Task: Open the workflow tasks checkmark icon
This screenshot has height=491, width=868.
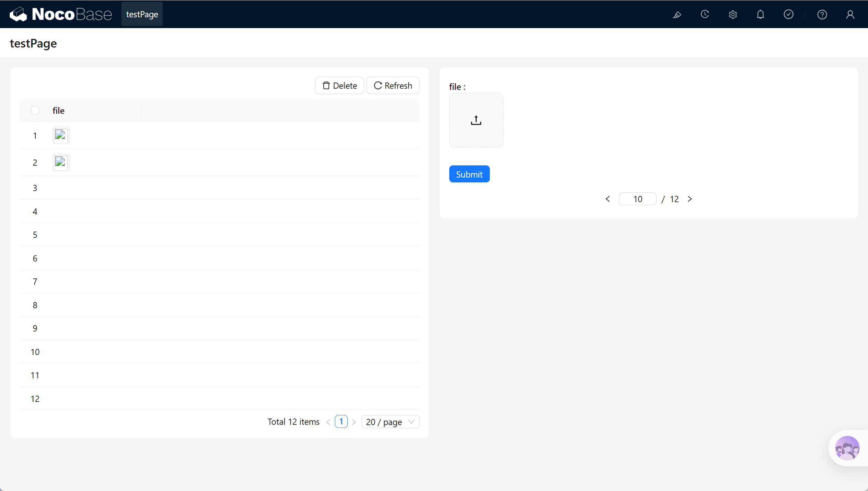Action: coord(789,14)
